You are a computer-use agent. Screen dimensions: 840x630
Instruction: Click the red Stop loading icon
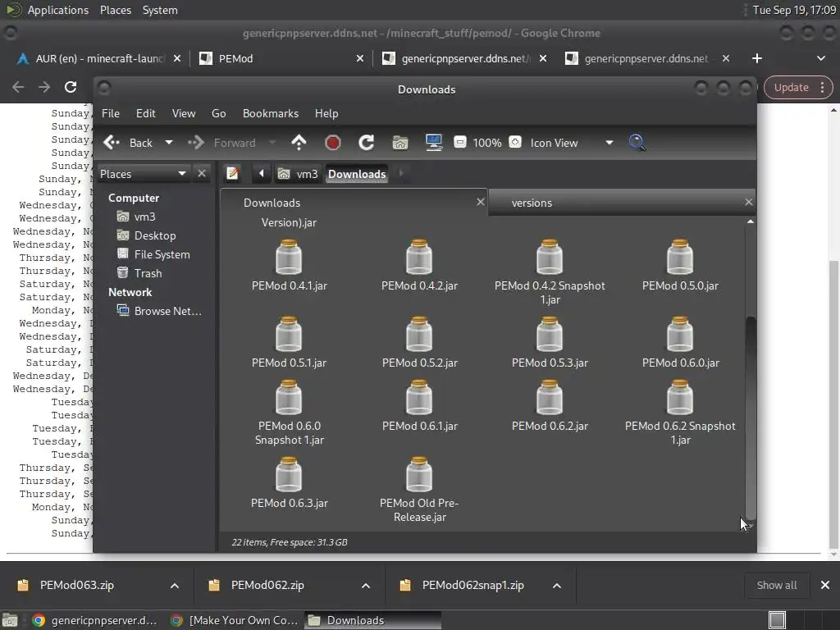333,143
